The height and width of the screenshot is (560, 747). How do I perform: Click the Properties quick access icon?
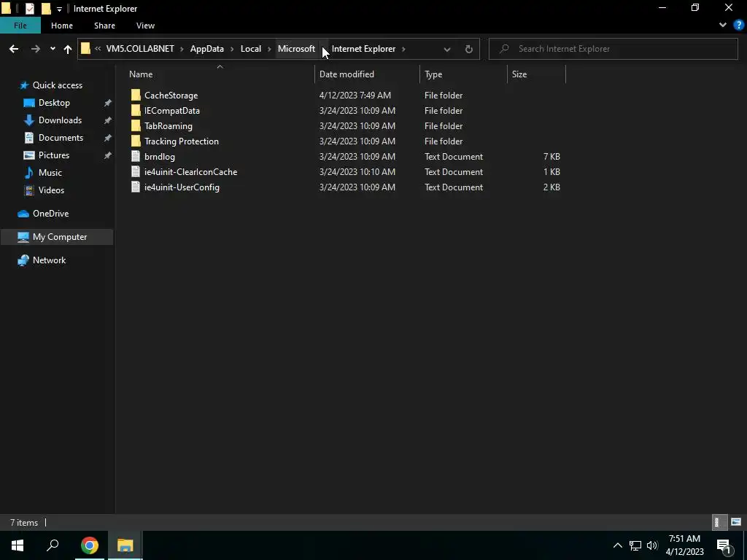coord(29,9)
